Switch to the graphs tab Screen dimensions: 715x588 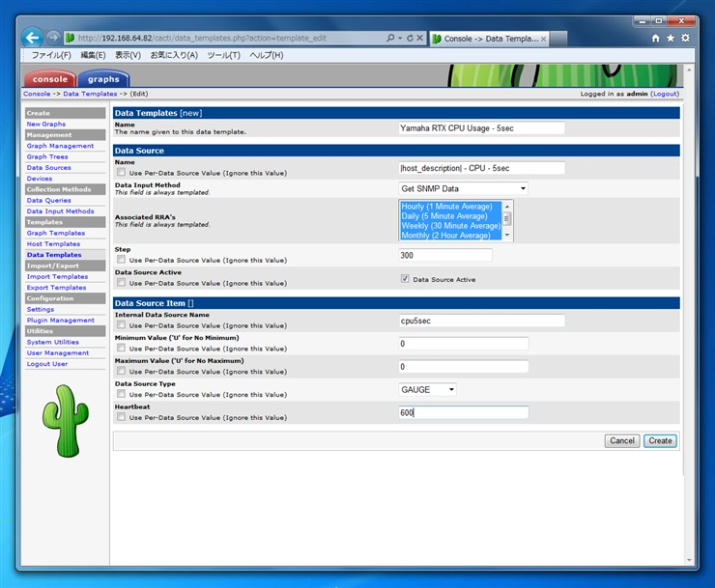tap(103, 79)
